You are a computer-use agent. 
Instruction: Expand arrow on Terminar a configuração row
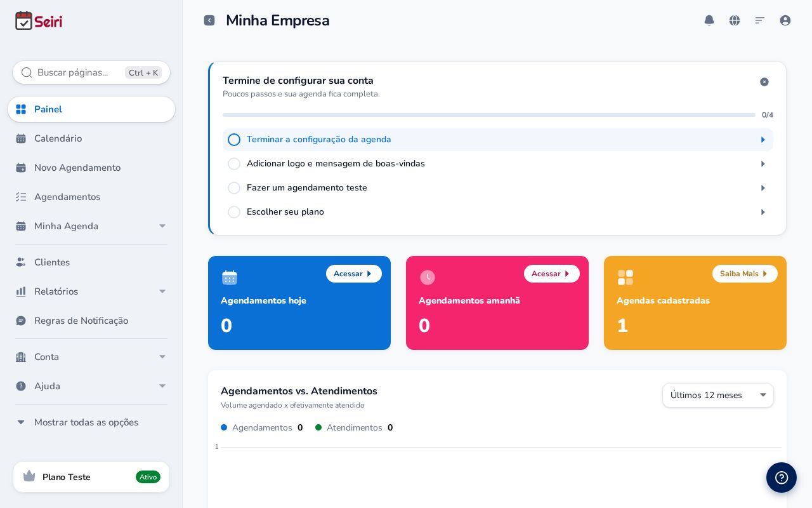pos(763,140)
